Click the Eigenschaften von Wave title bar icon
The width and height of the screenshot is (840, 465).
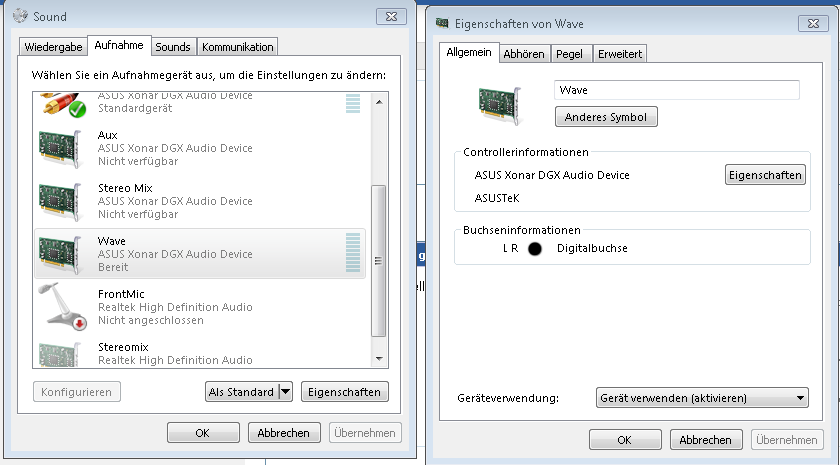442,23
